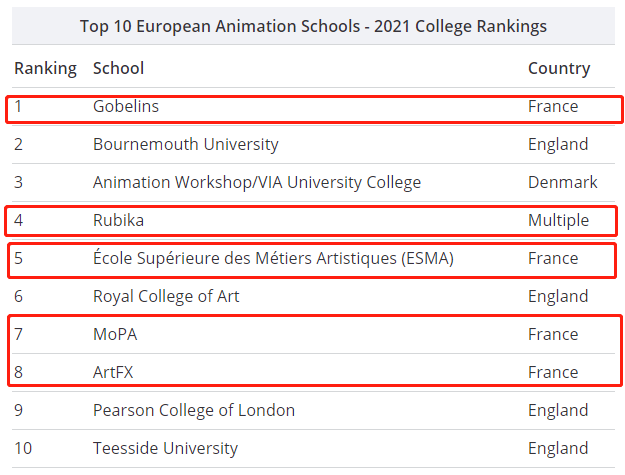Click ranking number 3 cell
Image resolution: width=625 pixels, height=475 pixels.
18,183
